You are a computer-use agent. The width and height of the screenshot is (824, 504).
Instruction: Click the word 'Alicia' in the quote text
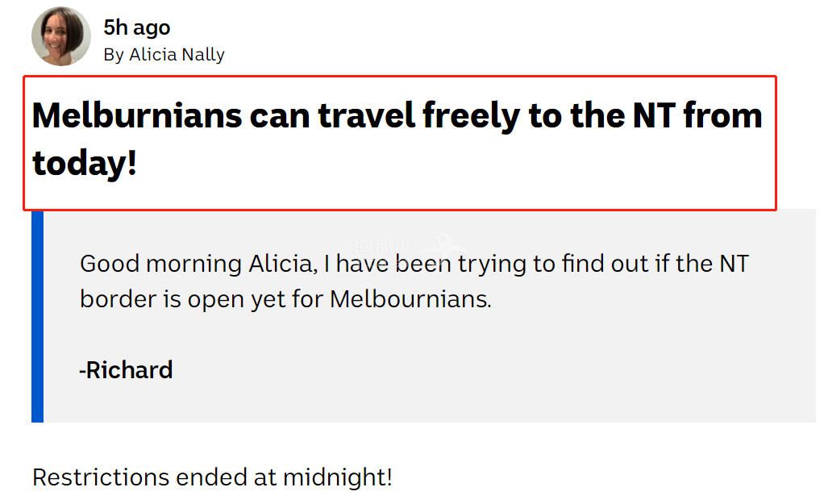(x=283, y=264)
